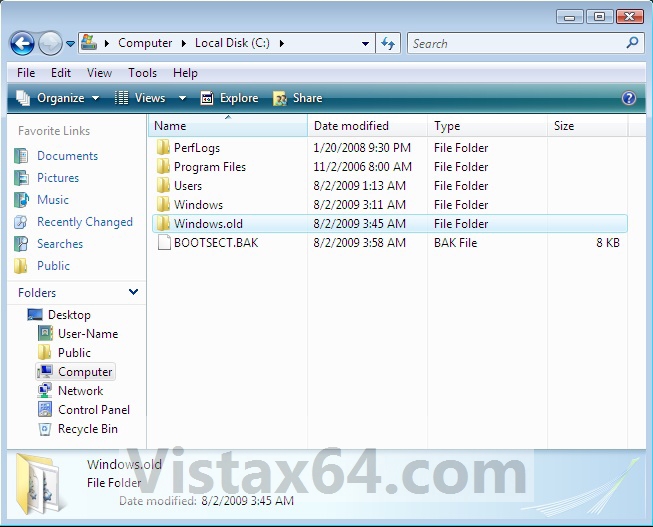Open the Help menu
The height and width of the screenshot is (527, 653).
[x=185, y=73]
